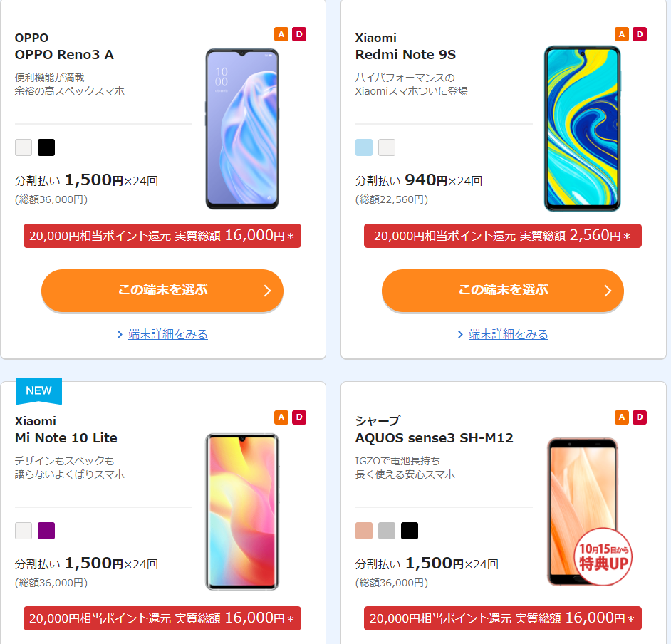Click the red D badge on Redmi Note 9S
This screenshot has width=671, height=644.
(x=640, y=34)
